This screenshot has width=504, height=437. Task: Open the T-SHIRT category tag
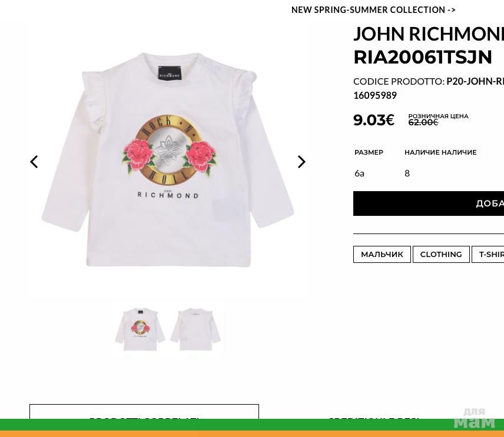(488, 254)
